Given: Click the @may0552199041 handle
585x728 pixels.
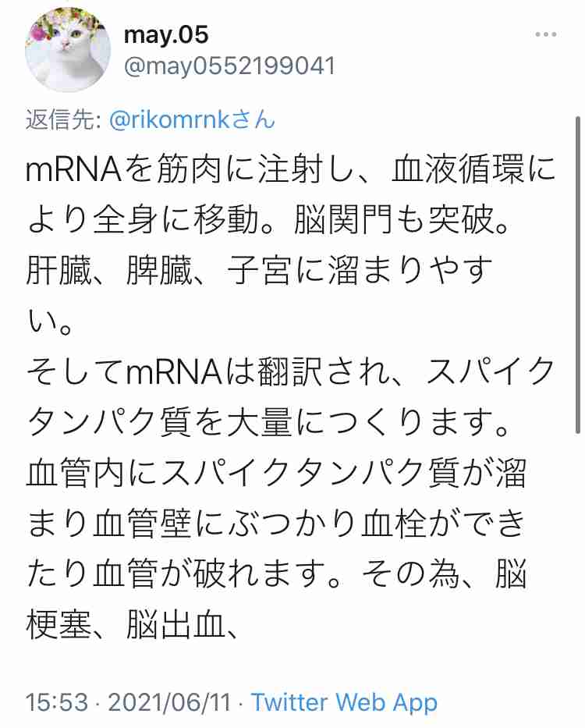Looking at the screenshot, I should click(x=229, y=66).
